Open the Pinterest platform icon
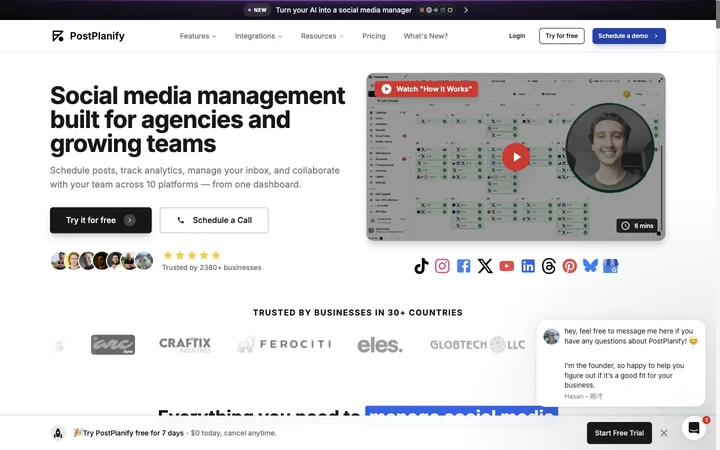Image resolution: width=720 pixels, height=450 pixels. point(570,266)
